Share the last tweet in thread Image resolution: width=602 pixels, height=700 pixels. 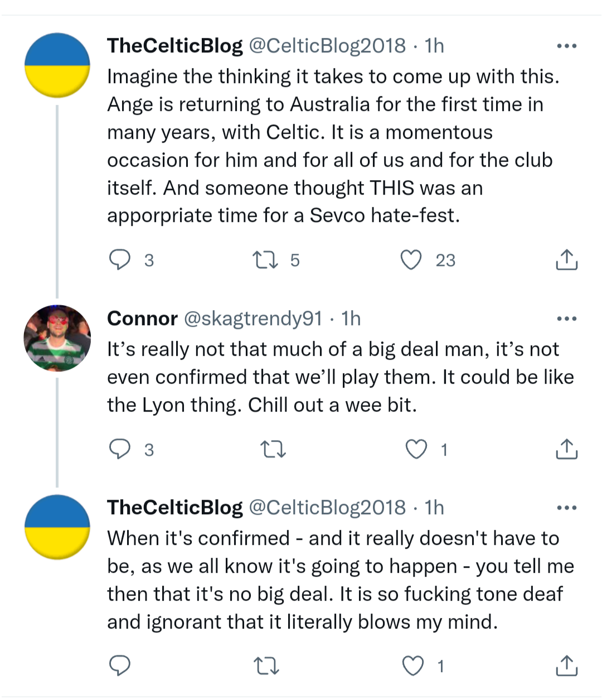coord(566,665)
